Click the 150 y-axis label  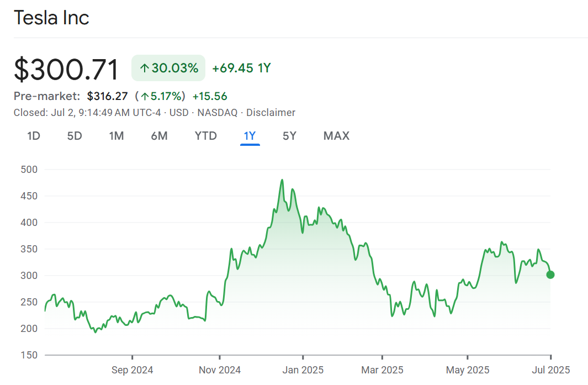[29, 355]
